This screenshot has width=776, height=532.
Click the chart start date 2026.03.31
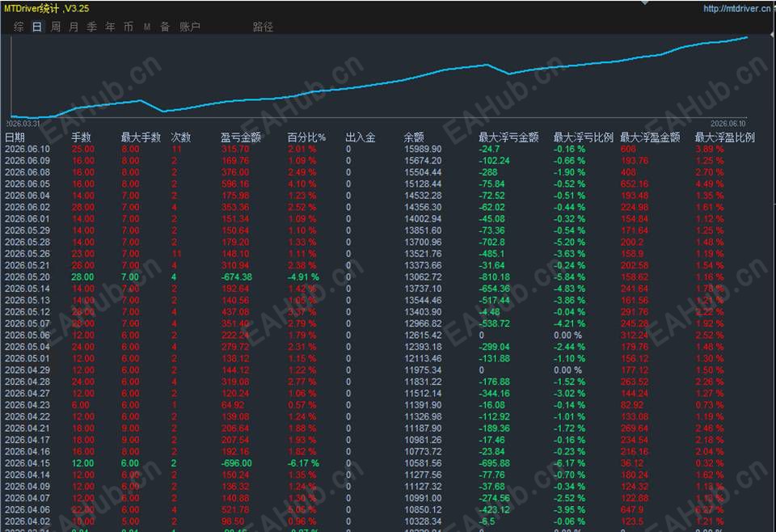point(23,124)
